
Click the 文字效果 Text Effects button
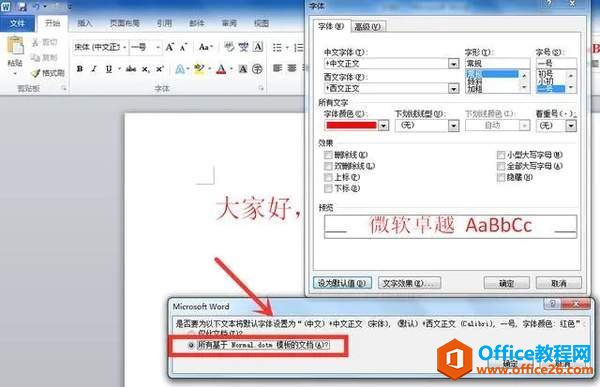click(409, 283)
